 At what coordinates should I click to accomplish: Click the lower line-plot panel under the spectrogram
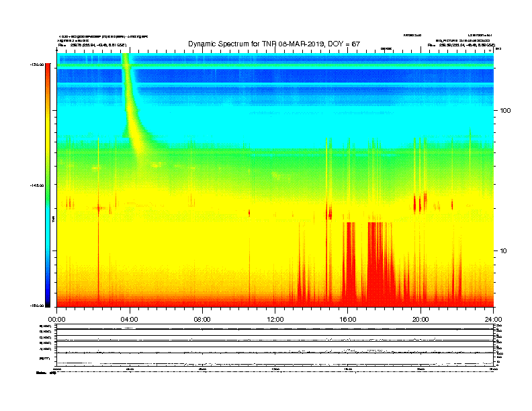275,345
